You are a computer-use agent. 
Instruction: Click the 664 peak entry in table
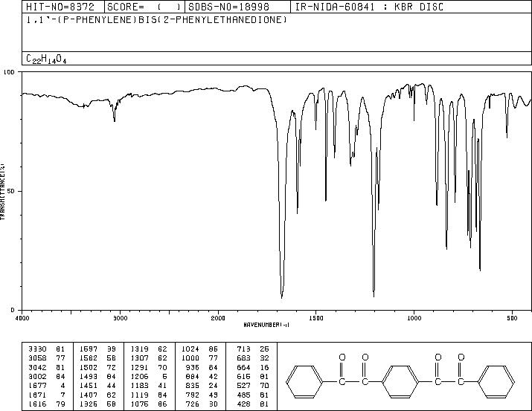point(253,367)
